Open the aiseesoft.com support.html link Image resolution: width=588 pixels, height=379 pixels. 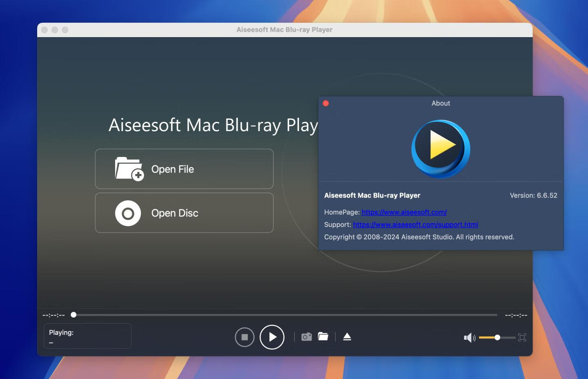click(416, 224)
